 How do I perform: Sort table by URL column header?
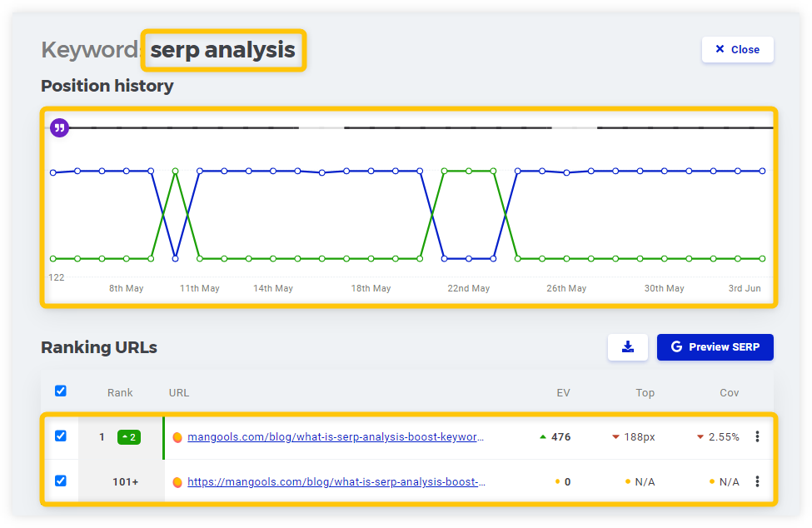coord(179,393)
